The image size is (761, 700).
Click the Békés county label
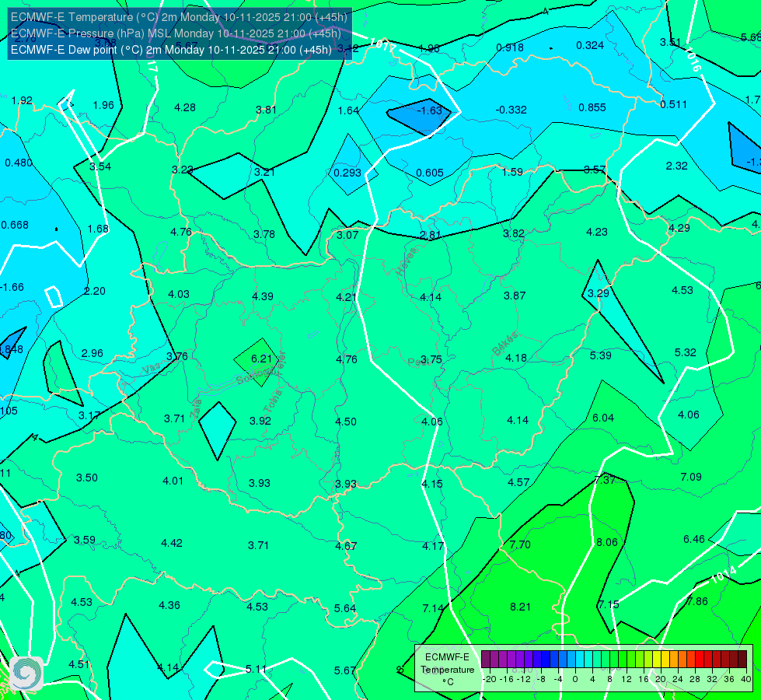point(506,344)
